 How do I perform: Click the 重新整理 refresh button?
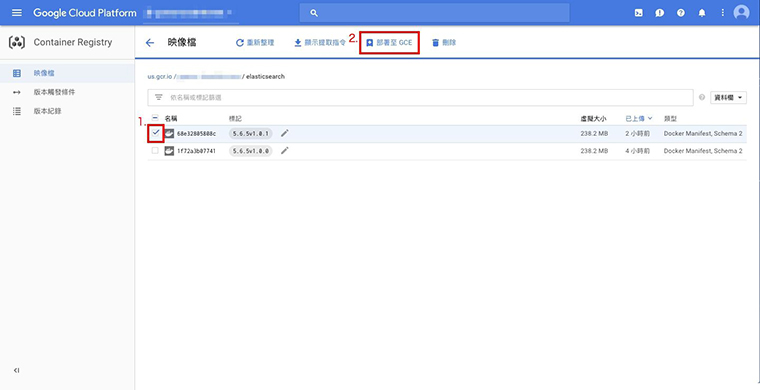[x=255, y=43]
